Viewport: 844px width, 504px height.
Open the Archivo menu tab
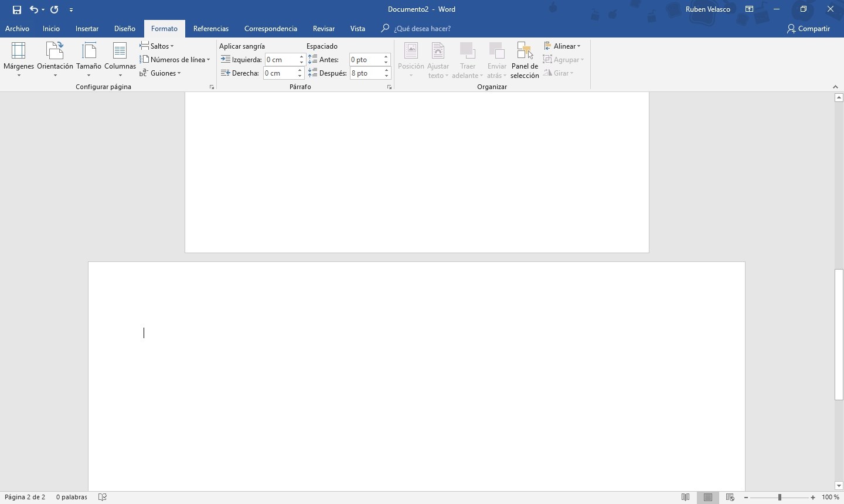point(17,28)
